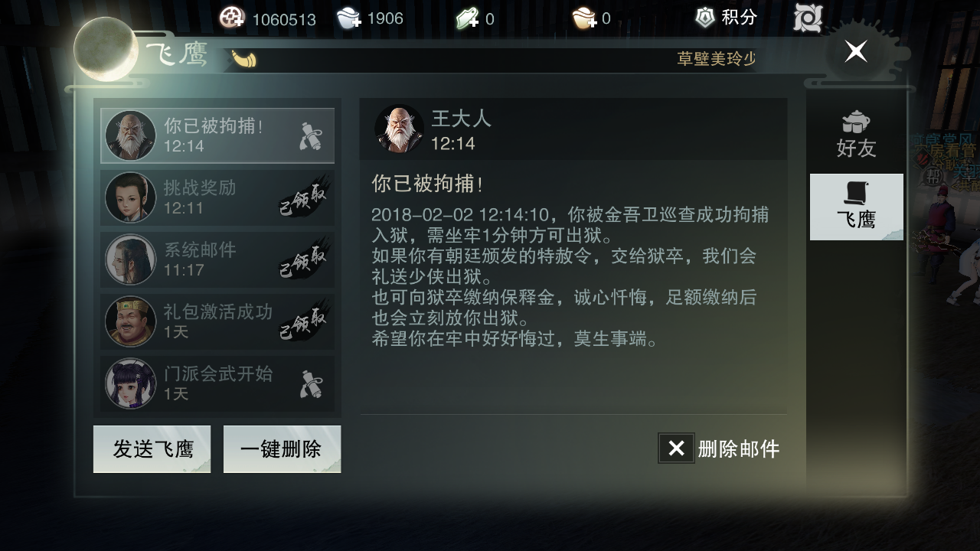This screenshot has width=980, height=551.
Task: Tap the silver ingot currency icon
Action: tap(349, 18)
